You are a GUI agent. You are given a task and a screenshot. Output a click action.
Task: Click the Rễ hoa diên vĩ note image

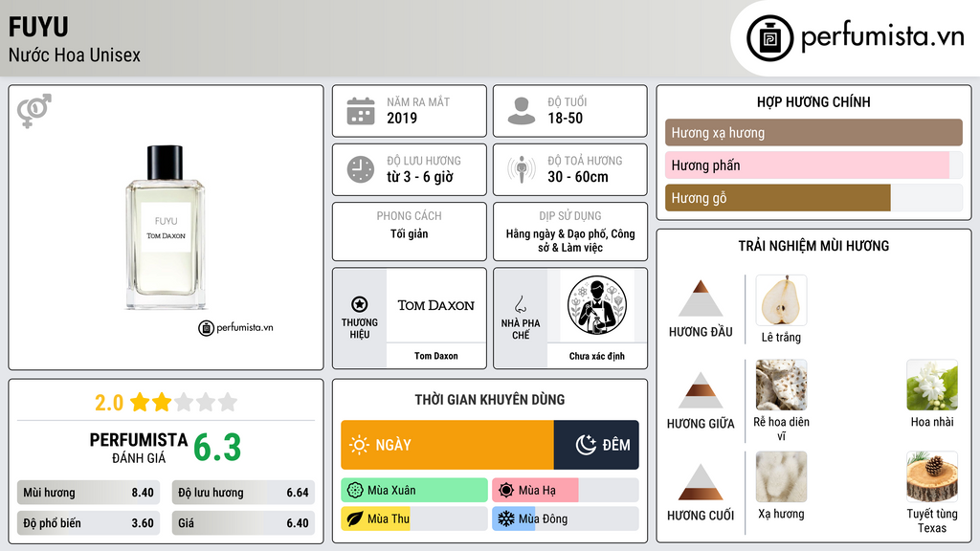(x=781, y=385)
